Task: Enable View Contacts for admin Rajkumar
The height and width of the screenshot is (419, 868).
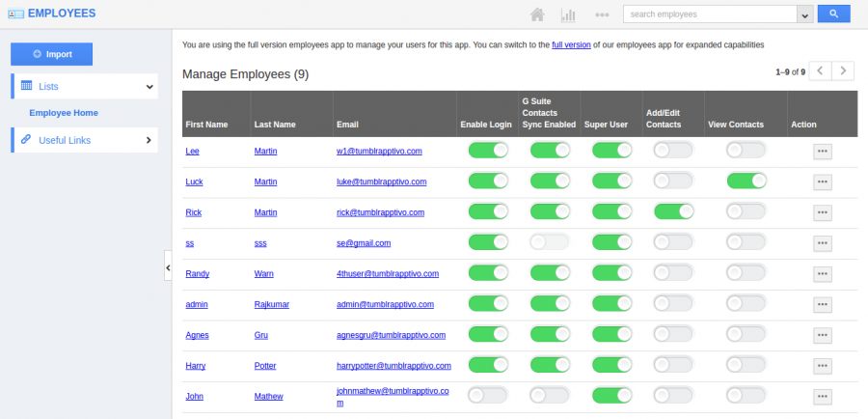Action: click(746, 303)
